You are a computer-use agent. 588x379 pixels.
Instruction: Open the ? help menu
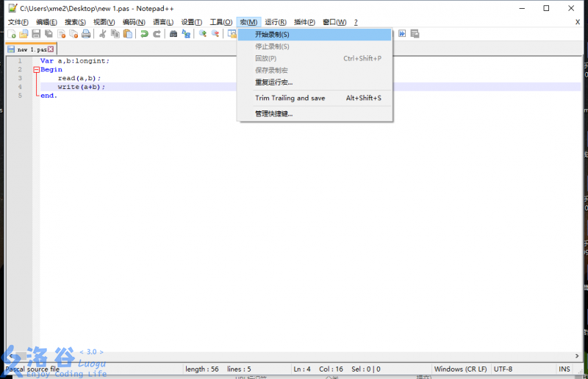[x=356, y=22]
